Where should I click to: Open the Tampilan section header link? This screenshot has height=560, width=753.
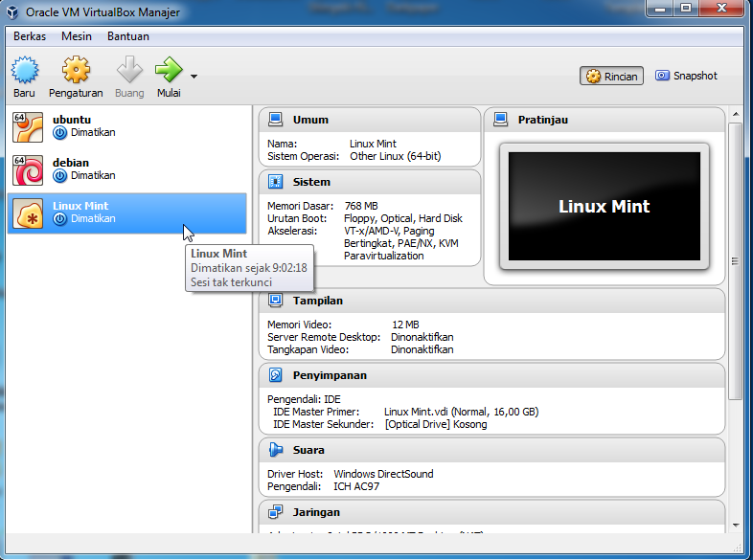coord(318,301)
